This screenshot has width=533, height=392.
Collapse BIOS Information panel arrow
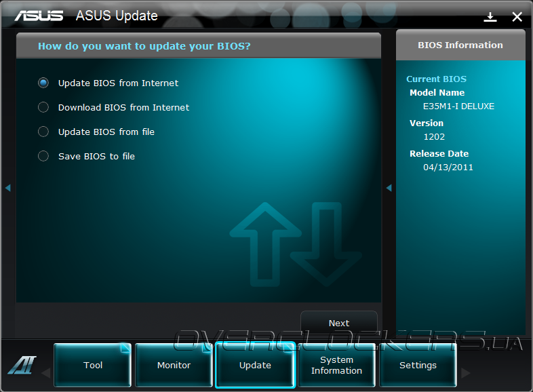click(389, 188)
